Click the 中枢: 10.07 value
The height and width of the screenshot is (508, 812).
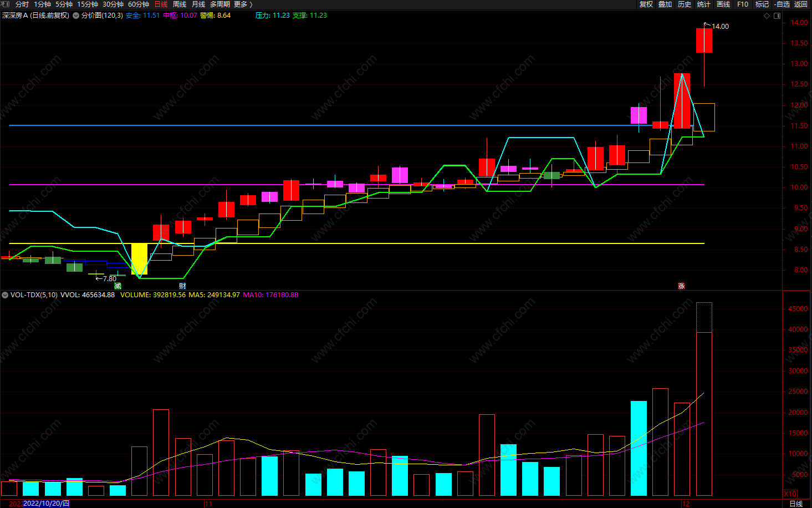point(180,16)
